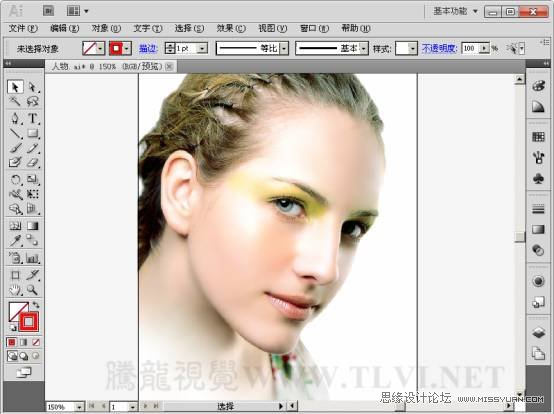Viewport: 554px width, 414px height.
Task: Select the Eraser tool
Action: click(33, 162)
